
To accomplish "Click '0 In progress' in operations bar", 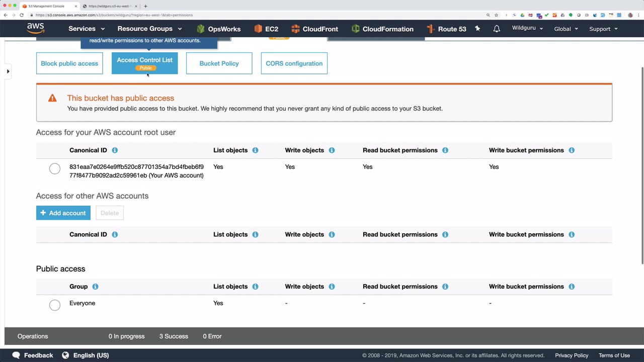I will click(126, 336).
